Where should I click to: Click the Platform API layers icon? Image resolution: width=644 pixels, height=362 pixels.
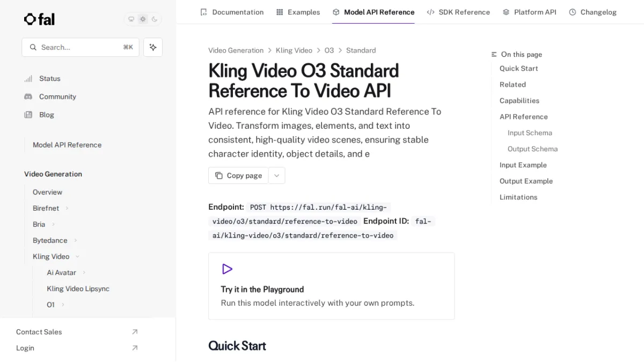506,12
